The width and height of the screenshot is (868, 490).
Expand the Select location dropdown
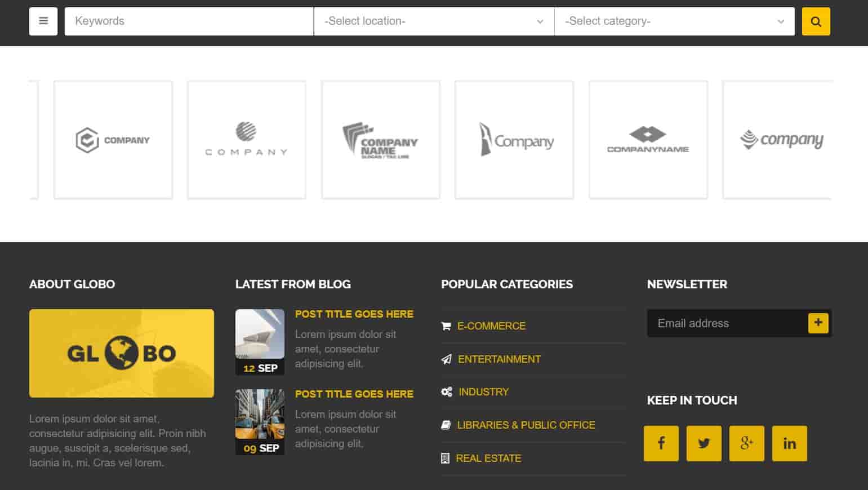click(434, 21)
